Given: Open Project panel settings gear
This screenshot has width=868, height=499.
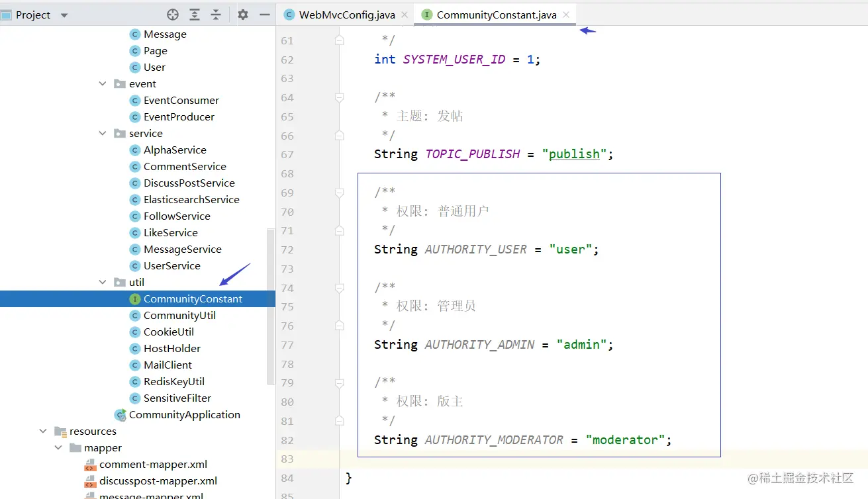Looking at the screenshot, I should pos(243,15).
